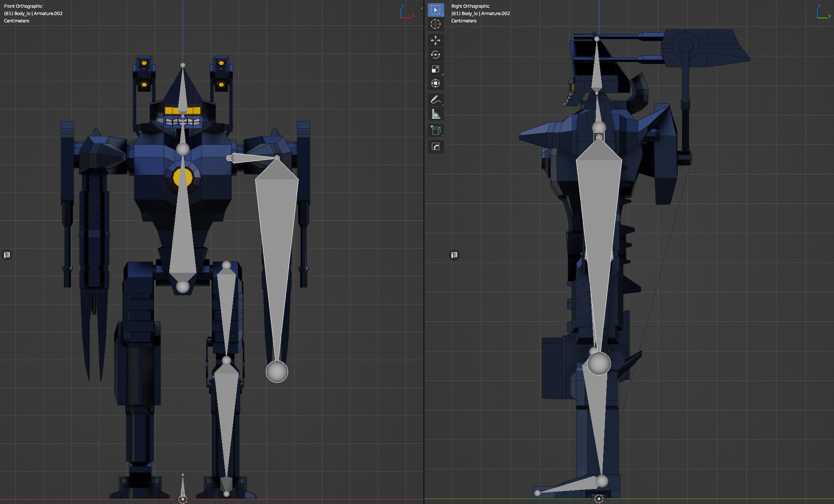Click 'Front Orthographic' view label
Viewport: 834px width, 504px height.
23,6
